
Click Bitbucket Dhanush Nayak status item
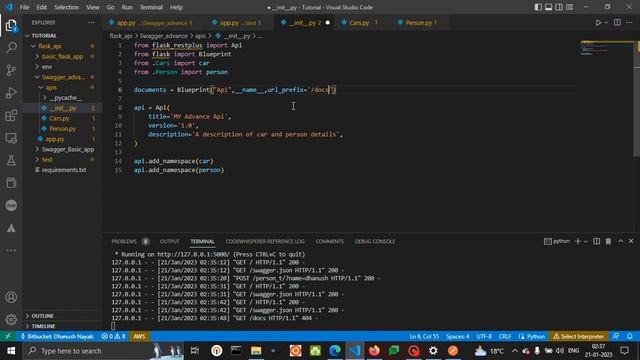tap(57, 336)
